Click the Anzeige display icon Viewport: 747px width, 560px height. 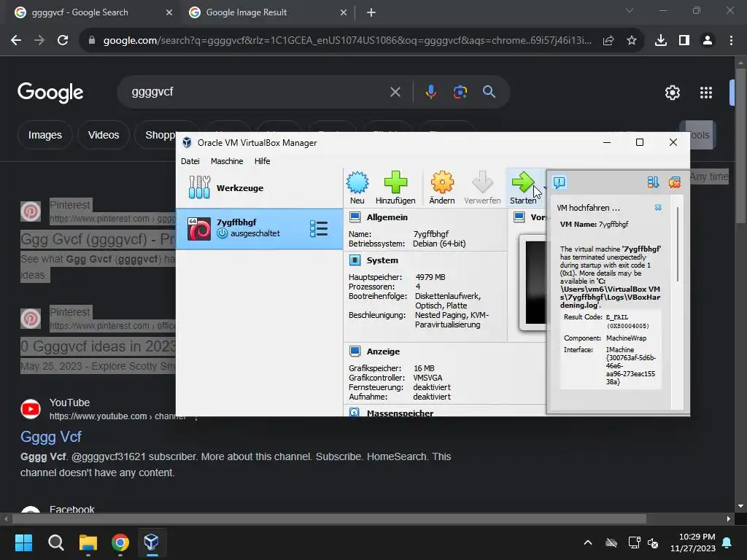coord(355,351)
